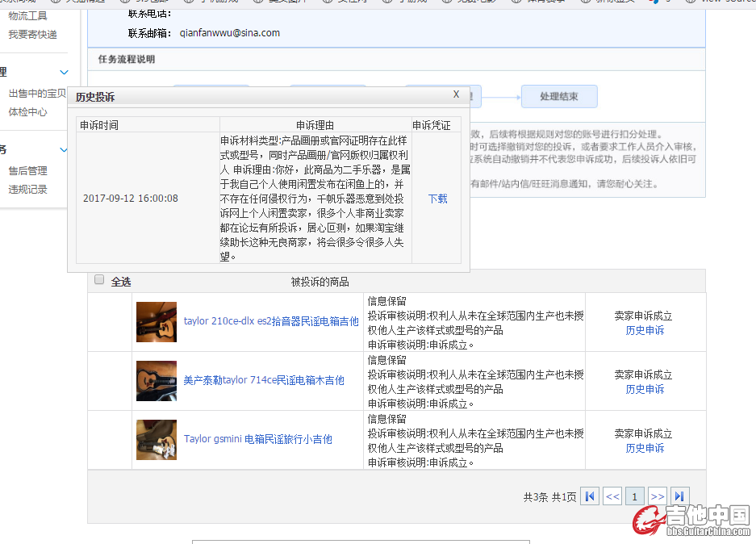This screenshot has height=544, width=756.
Task: Click the 申诉凭证 column header
Action: [432, 125]
